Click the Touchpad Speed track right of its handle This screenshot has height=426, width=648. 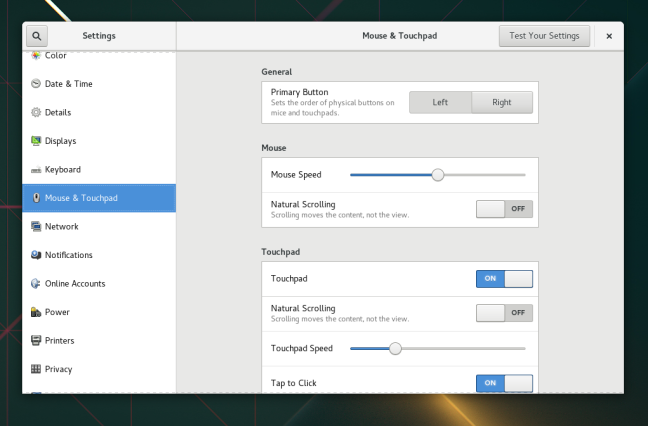click(463, 348)
